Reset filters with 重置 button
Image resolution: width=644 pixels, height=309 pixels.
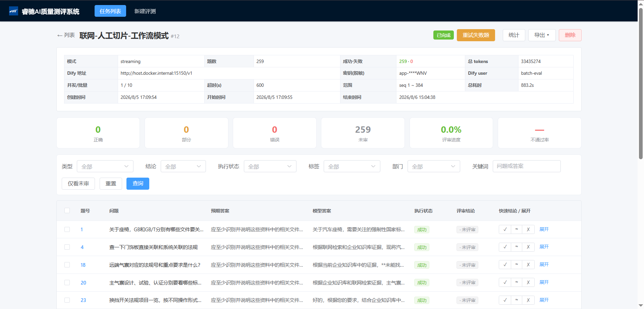(x=111, y=184)
